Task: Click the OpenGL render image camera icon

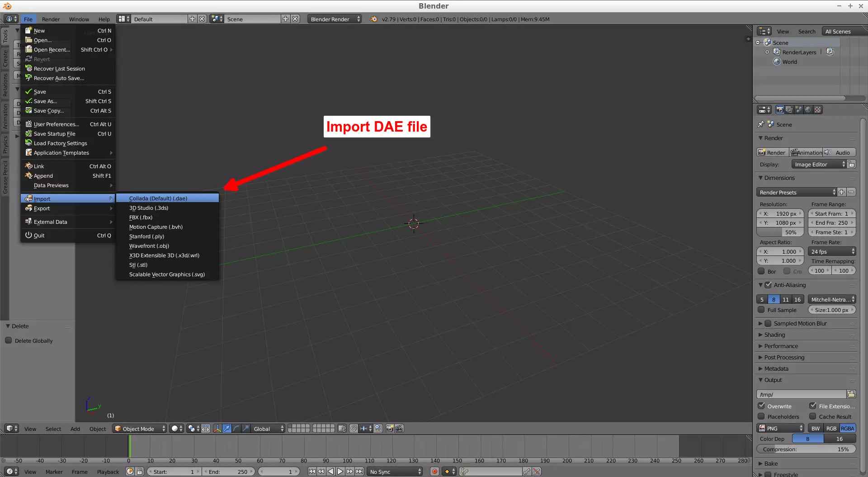Action: tap(389, 429)
